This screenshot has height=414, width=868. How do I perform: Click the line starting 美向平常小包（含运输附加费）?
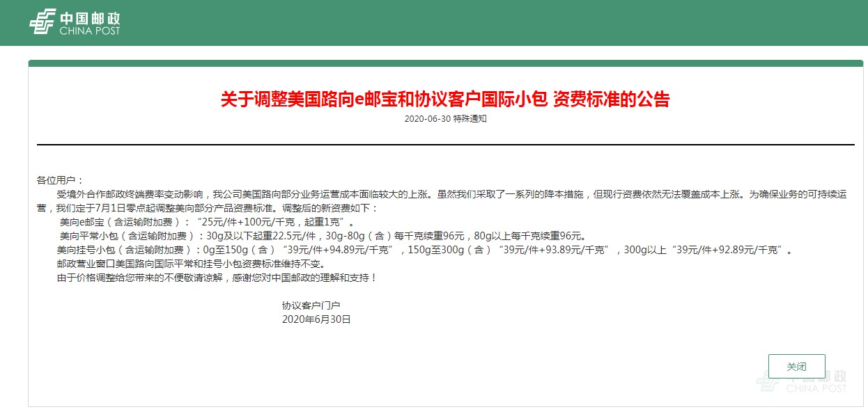click(323, 237)
